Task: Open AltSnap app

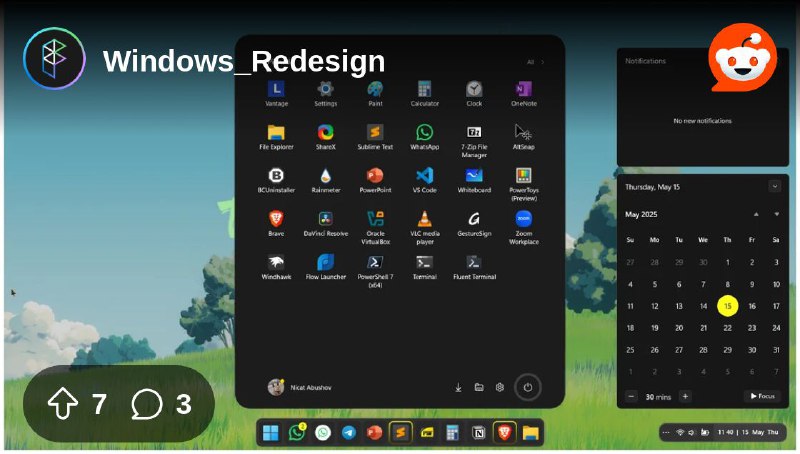Action: click(x=523, y=137)
